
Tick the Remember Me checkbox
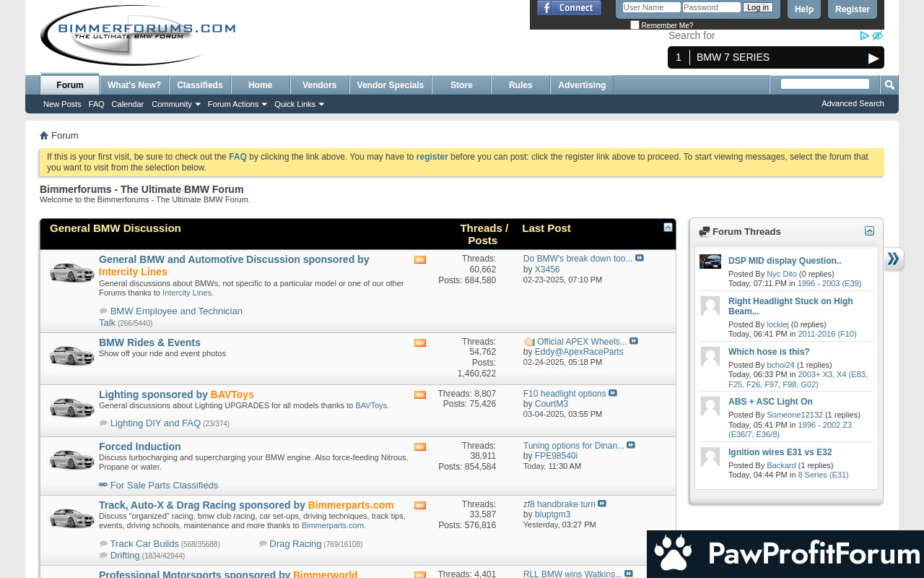[x=635, y=25]
